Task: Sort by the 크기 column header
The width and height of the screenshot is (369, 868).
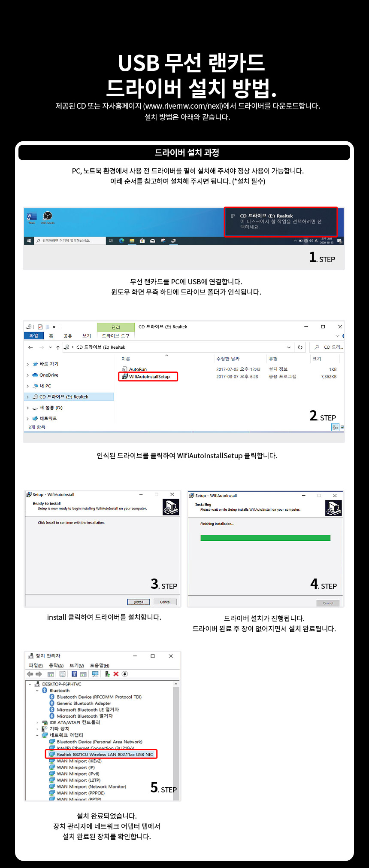Action: pos(317,359)
